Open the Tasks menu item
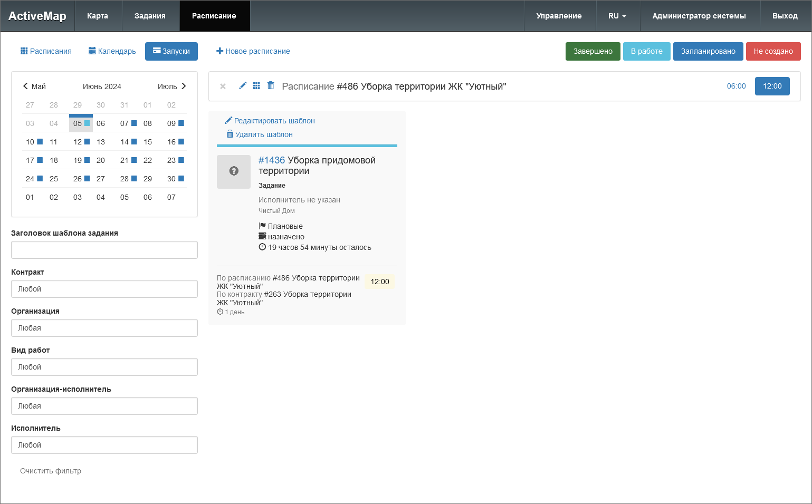Image resolution: width=812 pixels, height=504 pixels. 150,16
